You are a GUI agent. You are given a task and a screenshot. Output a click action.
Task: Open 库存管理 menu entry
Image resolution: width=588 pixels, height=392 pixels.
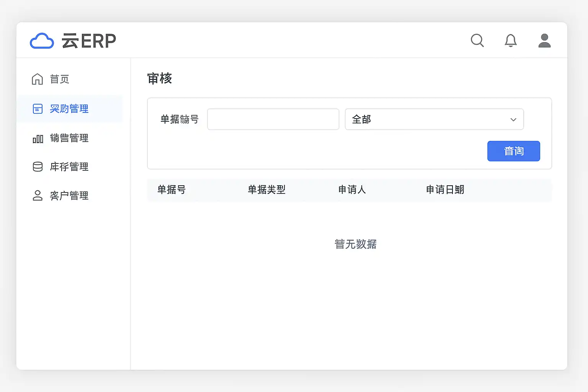coord(69,167)
